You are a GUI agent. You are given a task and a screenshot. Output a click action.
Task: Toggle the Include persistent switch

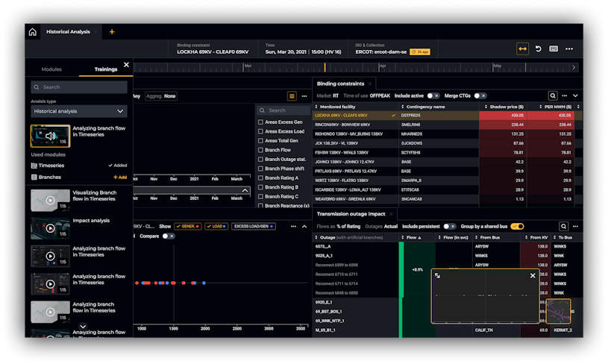pos(449,227)
